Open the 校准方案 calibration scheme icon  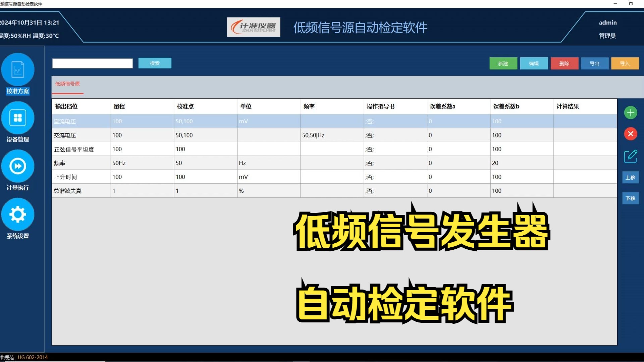coord(18,70)
